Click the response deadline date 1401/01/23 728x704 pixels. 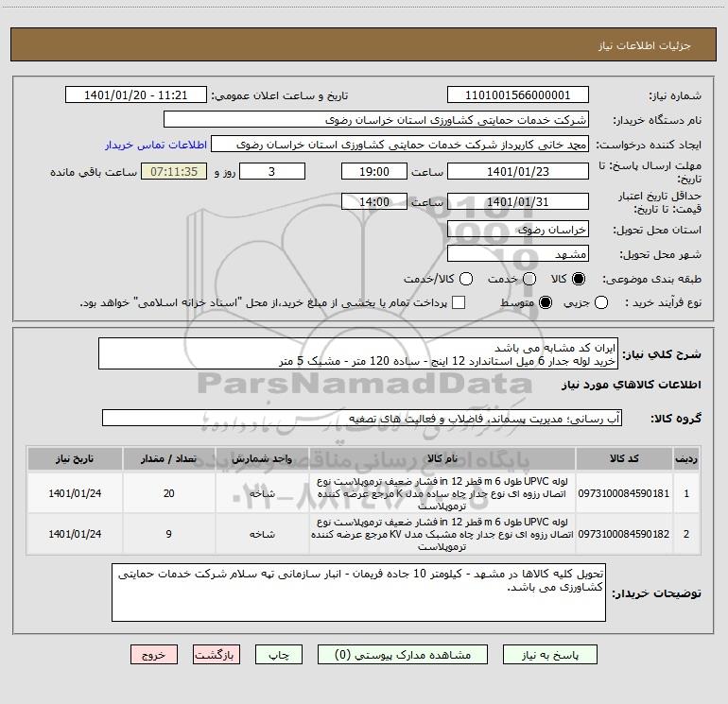(518, 171)
